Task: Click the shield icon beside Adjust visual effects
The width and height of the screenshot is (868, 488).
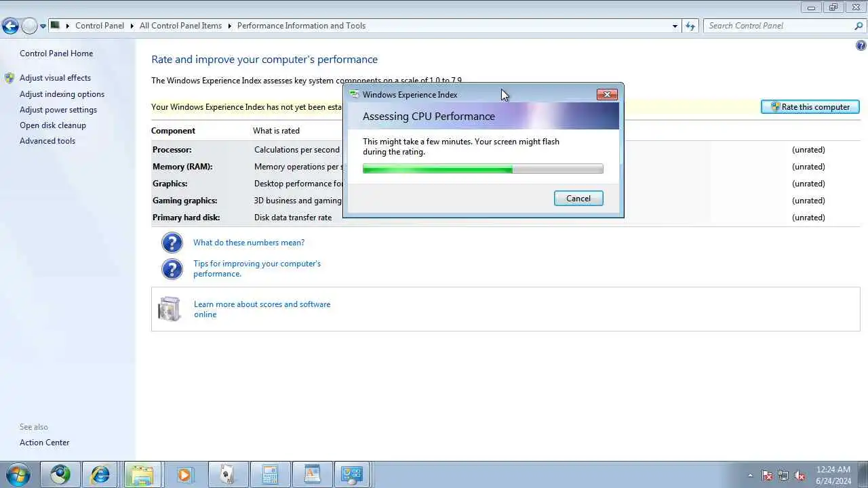Action: (x=9, y=78)
